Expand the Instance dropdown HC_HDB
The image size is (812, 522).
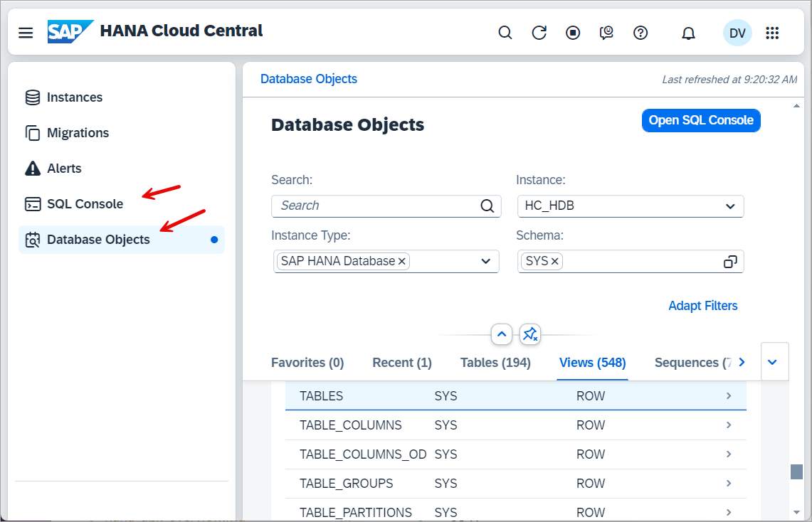730,206
